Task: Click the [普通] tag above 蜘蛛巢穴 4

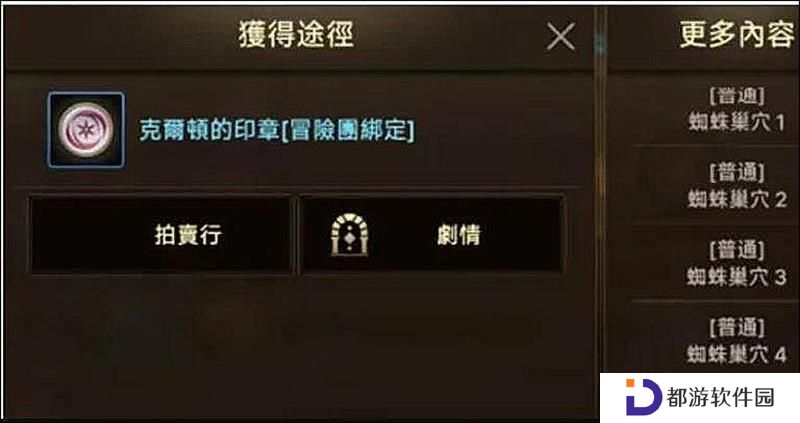Action: (737, 328)
